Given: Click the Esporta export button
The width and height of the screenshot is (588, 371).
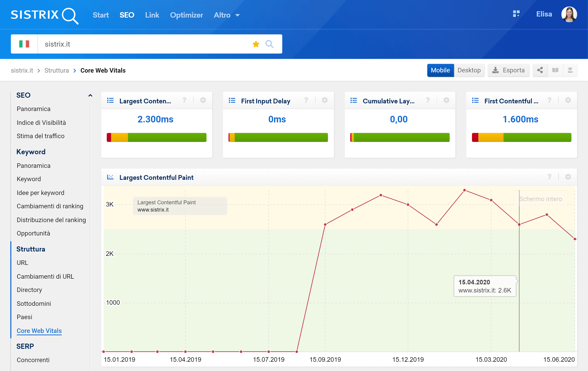Looking at the screenshot, I should (x=508, y=70).
